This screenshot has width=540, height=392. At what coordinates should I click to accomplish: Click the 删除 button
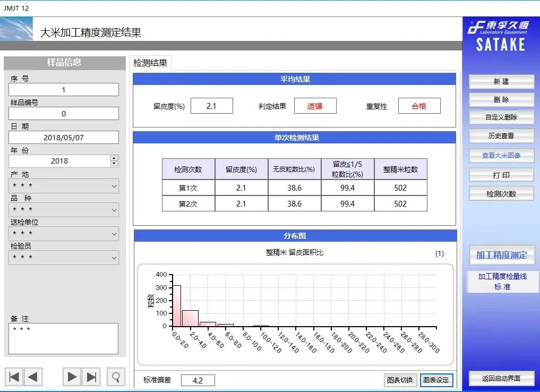[x=501, y=99]
